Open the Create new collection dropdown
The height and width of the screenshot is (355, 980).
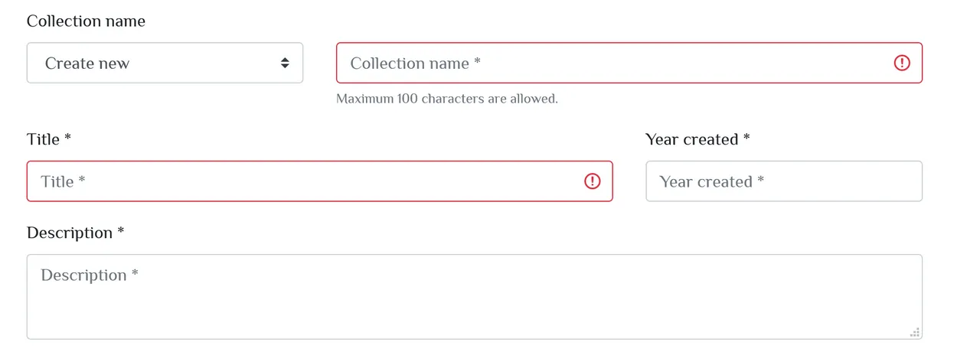coord(165,63)
